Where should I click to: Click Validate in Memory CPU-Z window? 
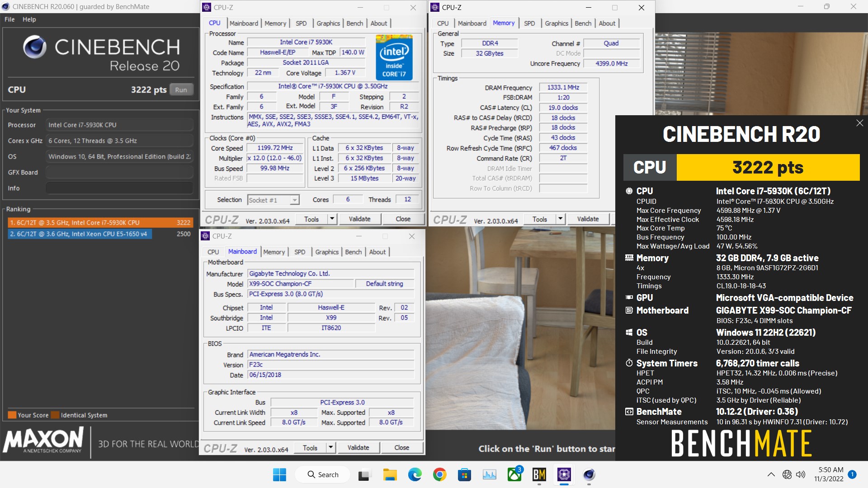coord(588,219)
